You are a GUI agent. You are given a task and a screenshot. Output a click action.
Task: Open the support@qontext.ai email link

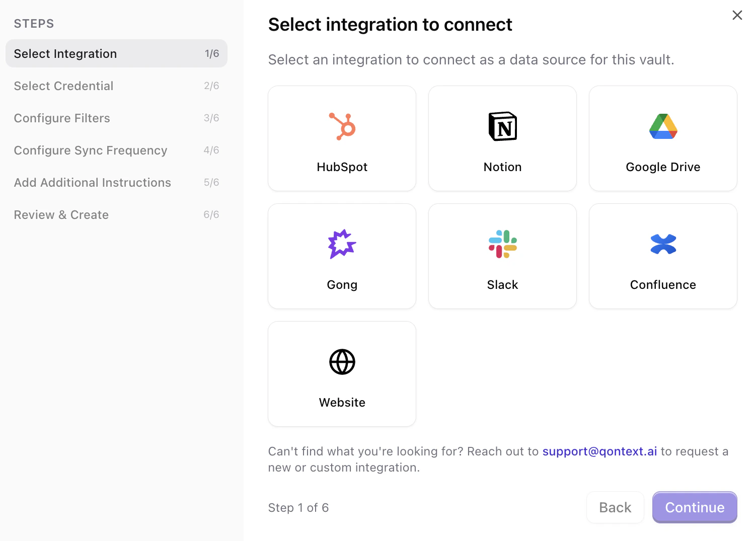[x=599, y=451]
